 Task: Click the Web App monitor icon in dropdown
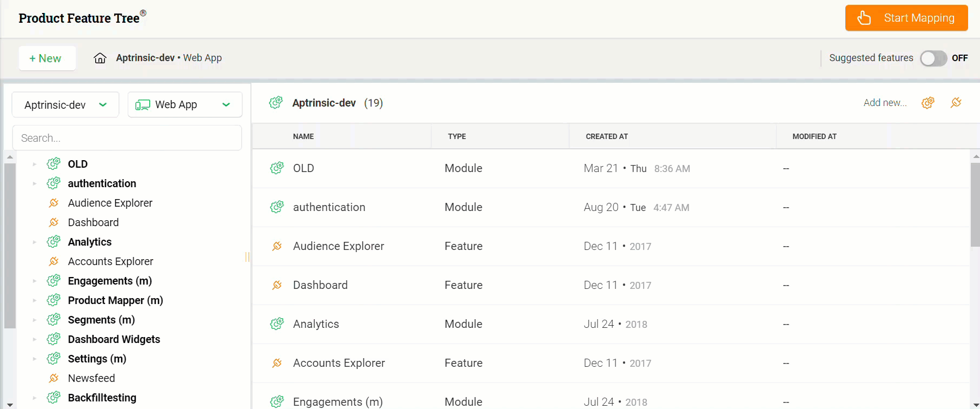(x=143, y=105)
